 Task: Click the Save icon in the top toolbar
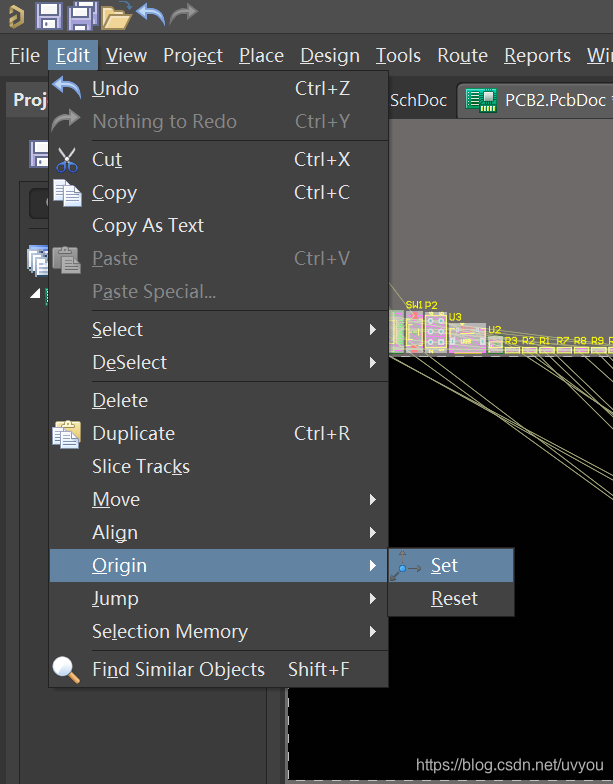(49, 15)
